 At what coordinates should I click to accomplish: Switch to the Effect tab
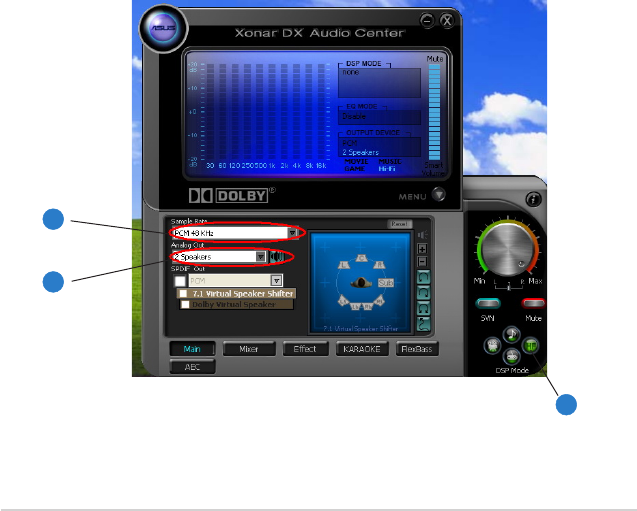coord(305,349)
